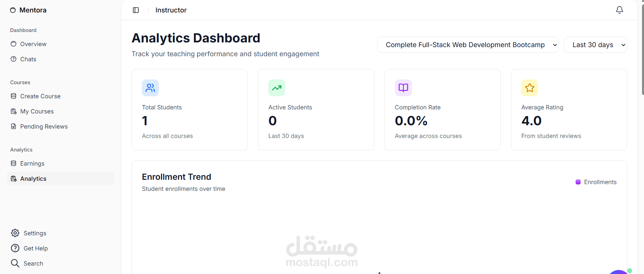Viewport: 644px width, 274px height.
Task: Toggle the sidebar collapse icon
Action: (x=136, y=10)
